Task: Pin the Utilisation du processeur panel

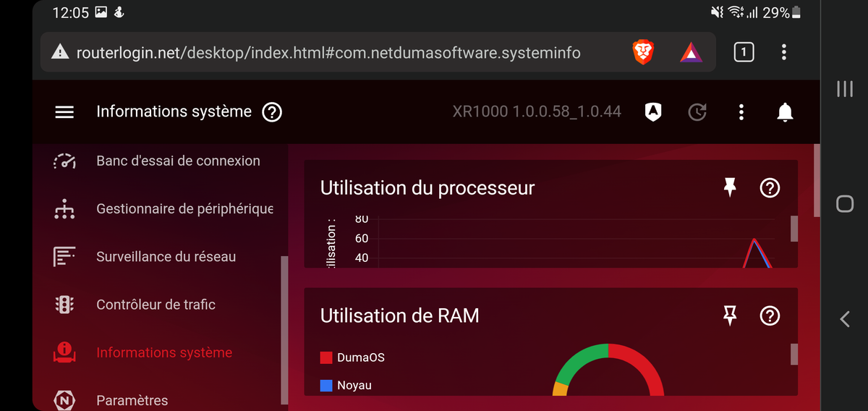Action: point(730,188)
